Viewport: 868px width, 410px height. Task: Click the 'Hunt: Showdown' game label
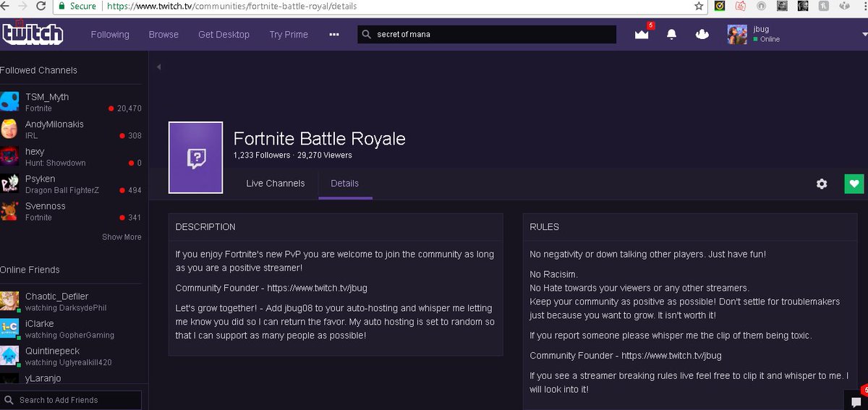56,163
